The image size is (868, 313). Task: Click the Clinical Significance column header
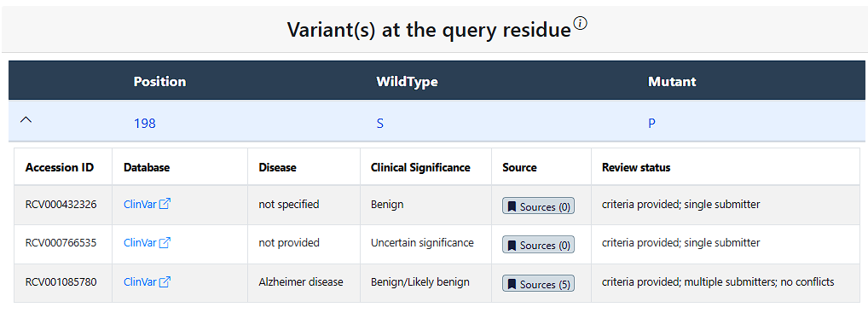click(x=420, y=167)
